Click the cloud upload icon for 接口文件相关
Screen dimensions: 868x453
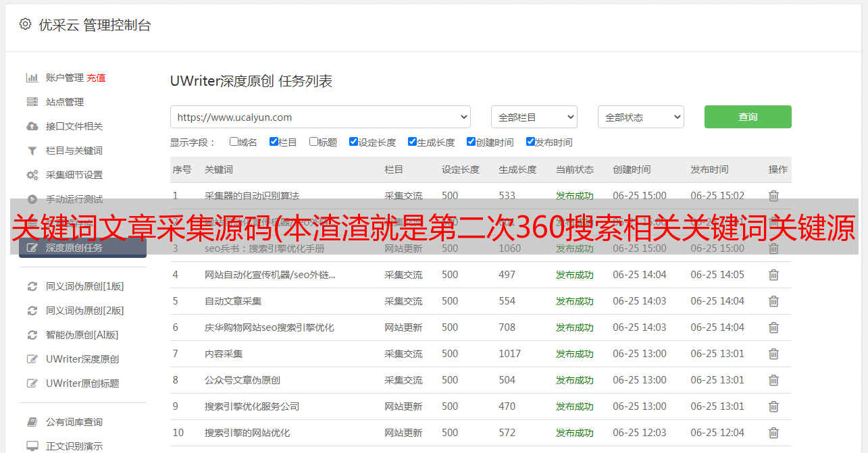(x=32, y=126)
